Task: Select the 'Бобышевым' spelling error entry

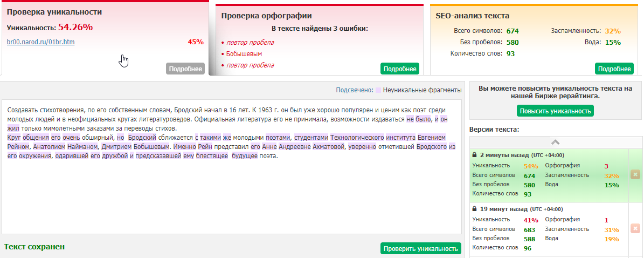Action: coord(244,54)
